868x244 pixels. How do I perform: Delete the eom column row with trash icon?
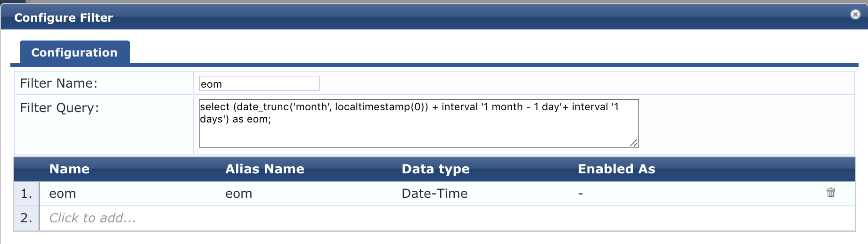831,193
